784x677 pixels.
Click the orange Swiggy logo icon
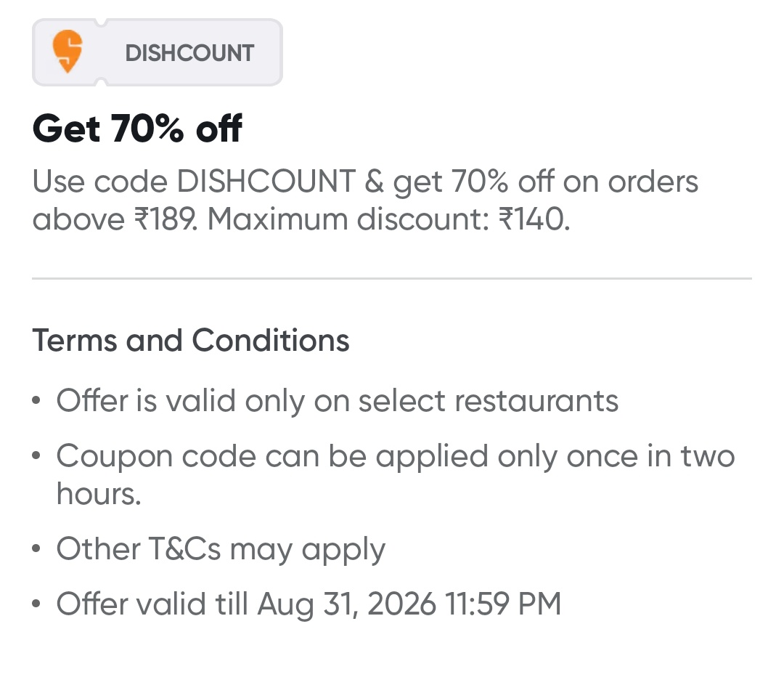(x=68, y=52)
